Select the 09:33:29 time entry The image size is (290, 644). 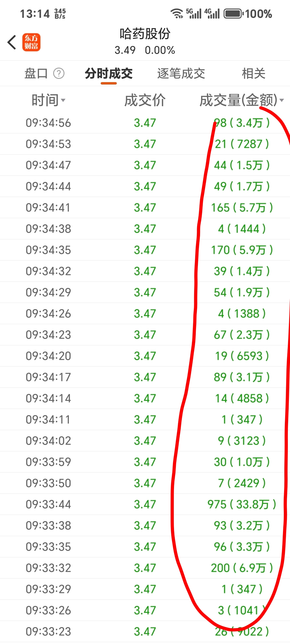click(x=48, y=589)
